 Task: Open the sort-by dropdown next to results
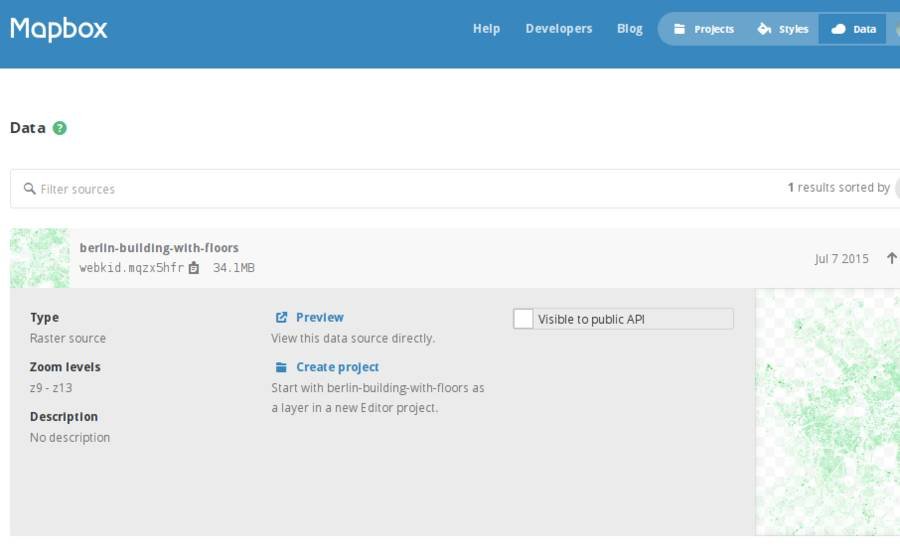point(895,188)
